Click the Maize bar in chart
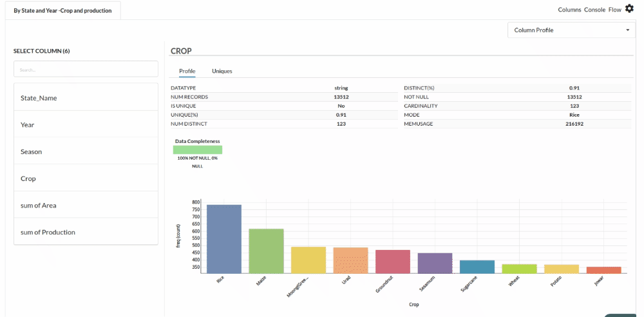This screenshot has height=317, width=644. pos(266,251)
